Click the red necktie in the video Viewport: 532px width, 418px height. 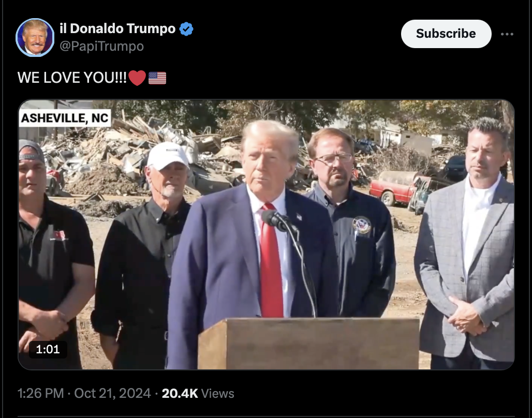[271, 261]
